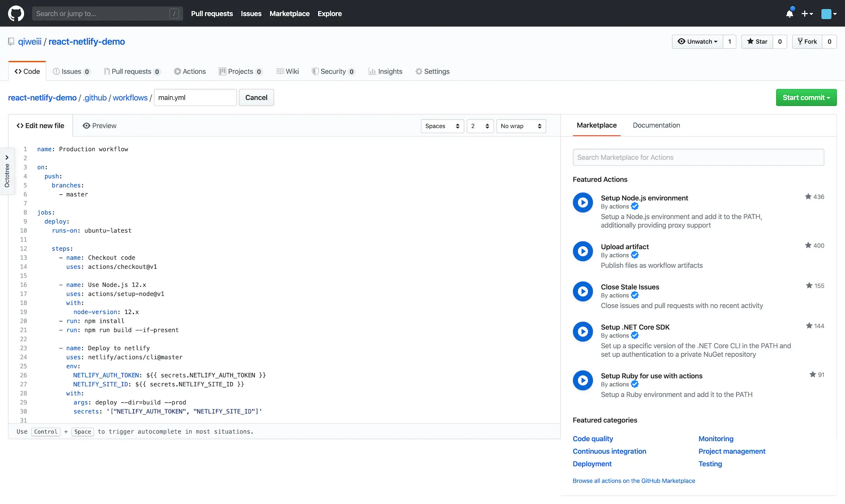Switch to the Preview tab
845x504 pixels.
pos(99,126)
